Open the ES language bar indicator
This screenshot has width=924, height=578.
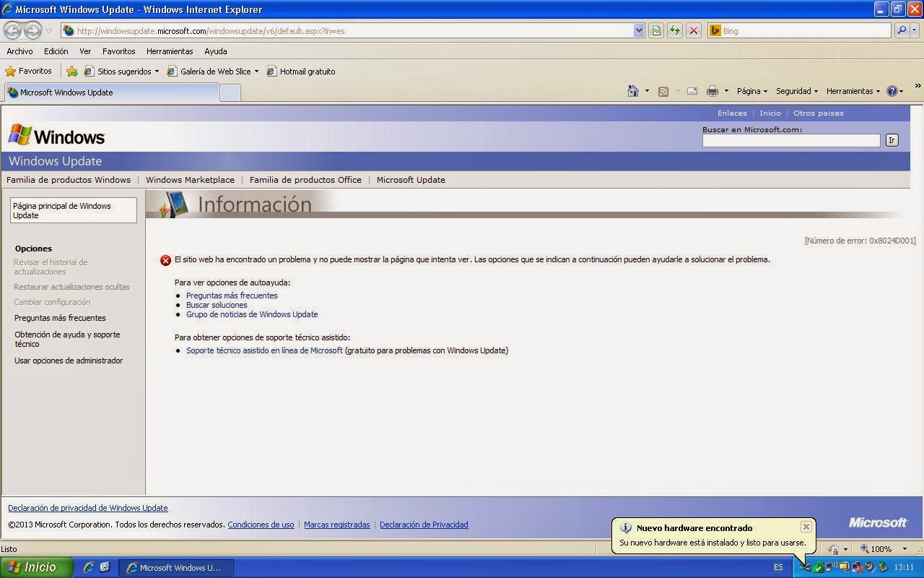coord(778,567)
